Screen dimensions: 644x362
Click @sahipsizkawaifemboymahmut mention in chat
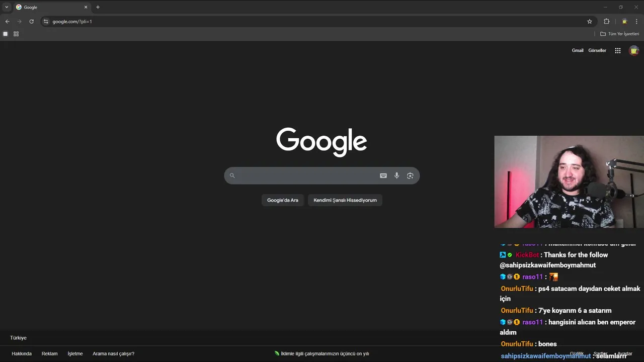[x=547, y=265]
